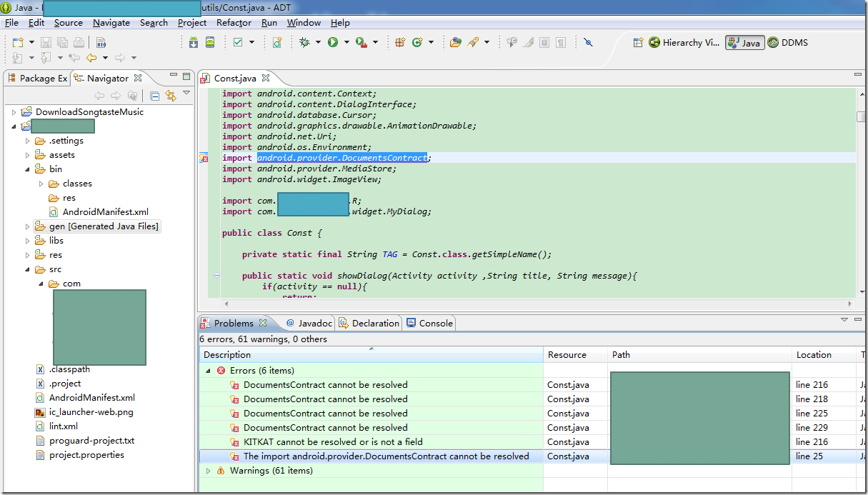Collapse the showDialog method fold marker

[x=216, y=276]
